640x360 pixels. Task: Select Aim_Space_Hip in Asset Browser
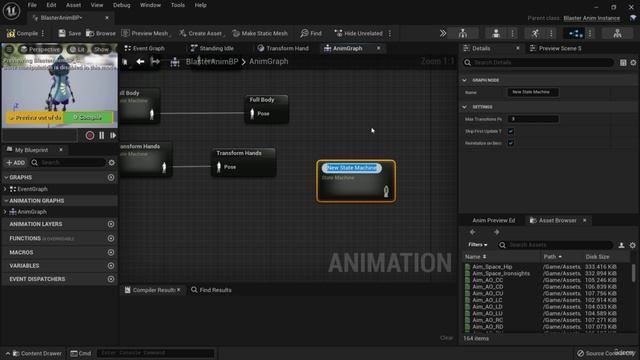point(492,267)
